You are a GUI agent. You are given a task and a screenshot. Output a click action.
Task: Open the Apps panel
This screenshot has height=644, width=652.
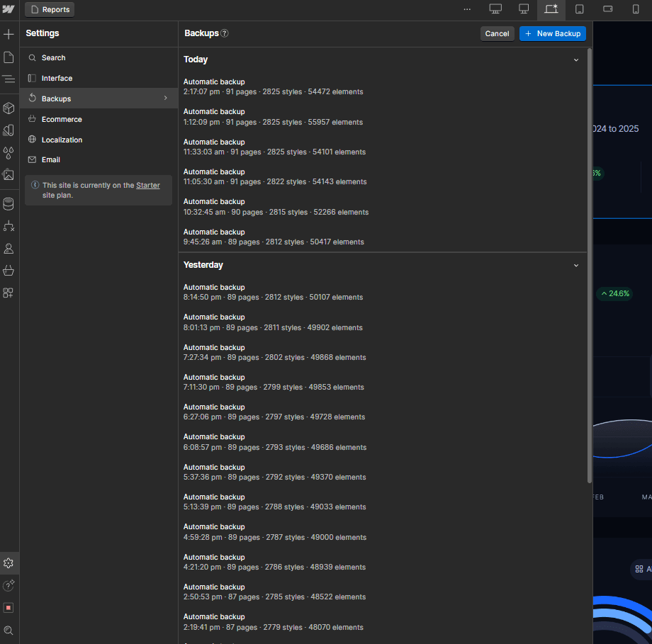[x=9, y=293]
